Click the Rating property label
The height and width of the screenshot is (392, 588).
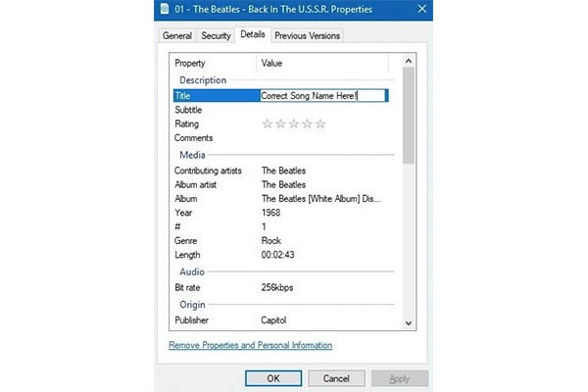click(186, 123)
